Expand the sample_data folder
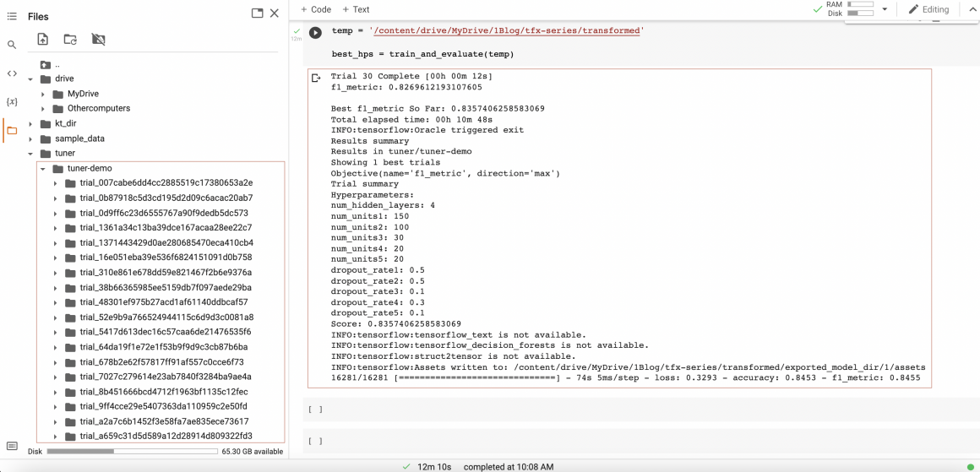Image resolution: width=980 pixels, height=472 pixels. (x=31, y=138)
